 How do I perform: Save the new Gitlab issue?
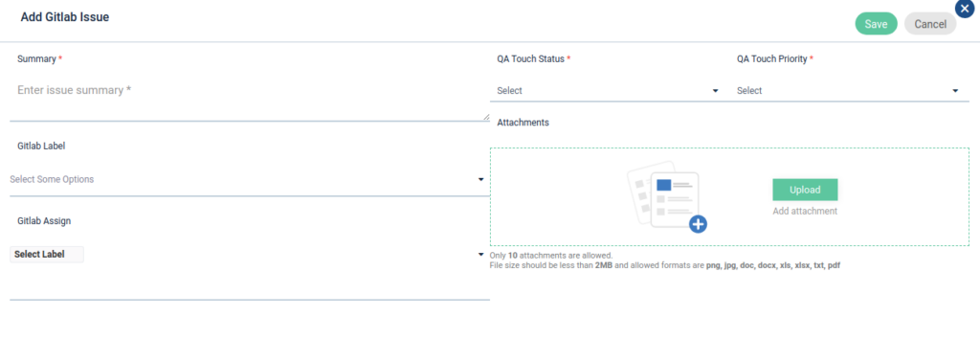click(876, 24)
